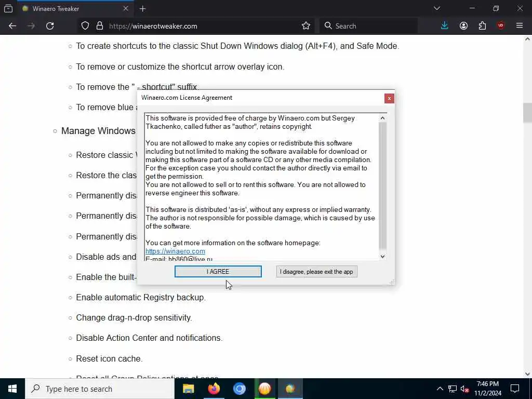Click the taskbar search box
Viewport: 532px width, 399px height.
(x=100, y=389)
